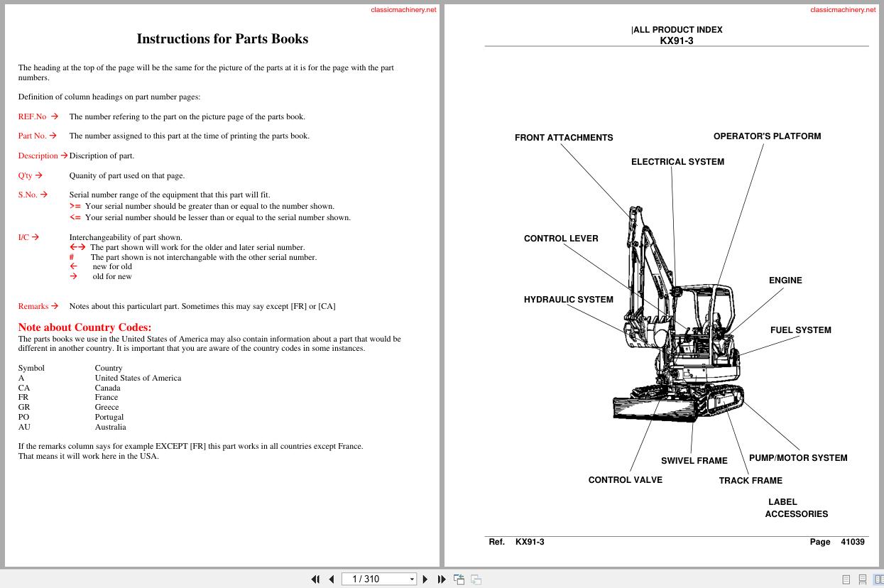Select the ELECTRICAL SYSTEM section label
The image size is (884, 588).
pyautogui.click(x=677, y=161)
